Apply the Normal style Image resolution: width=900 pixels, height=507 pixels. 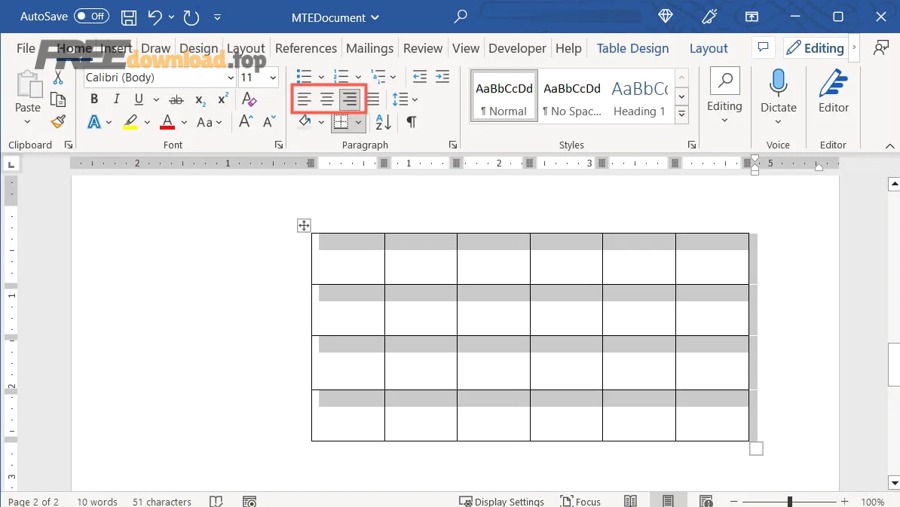pyautogui.click(x=504, y=96)
